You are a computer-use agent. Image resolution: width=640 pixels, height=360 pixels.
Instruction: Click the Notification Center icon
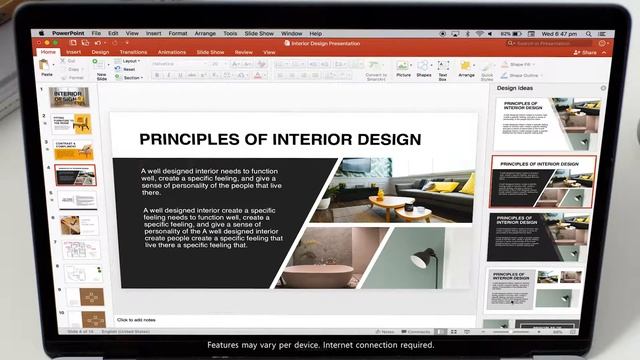602,34
